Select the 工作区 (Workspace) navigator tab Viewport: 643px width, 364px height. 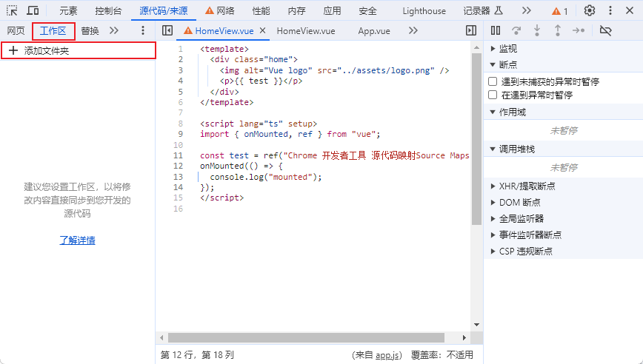[53, 31]
